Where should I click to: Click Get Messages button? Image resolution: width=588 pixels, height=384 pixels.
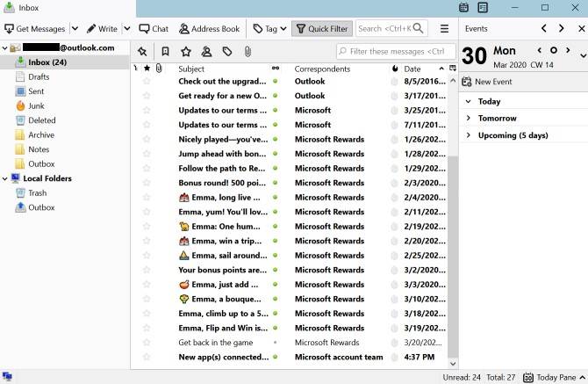(35, 28)
